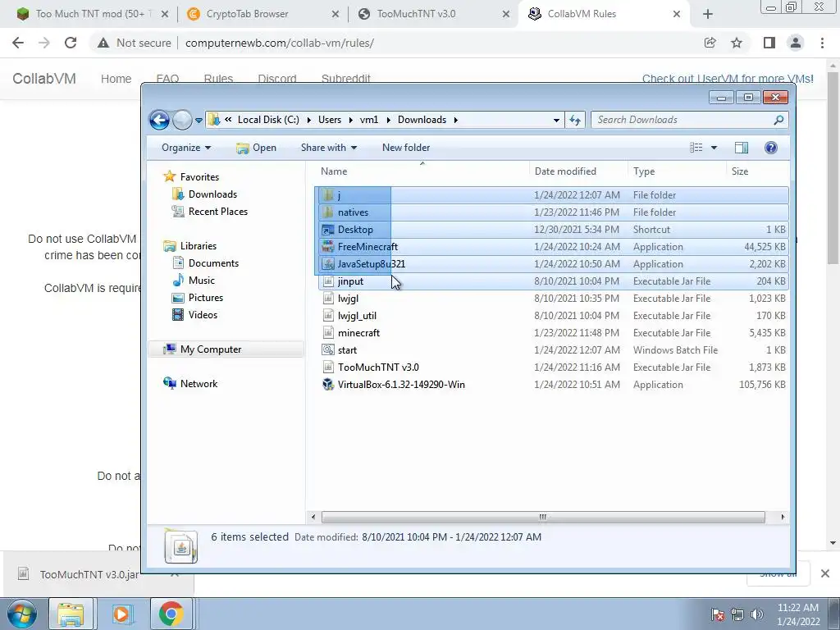This screenshot has width=840, height=630.
Task: Open Downloads in Favorites
Action: 212,194
